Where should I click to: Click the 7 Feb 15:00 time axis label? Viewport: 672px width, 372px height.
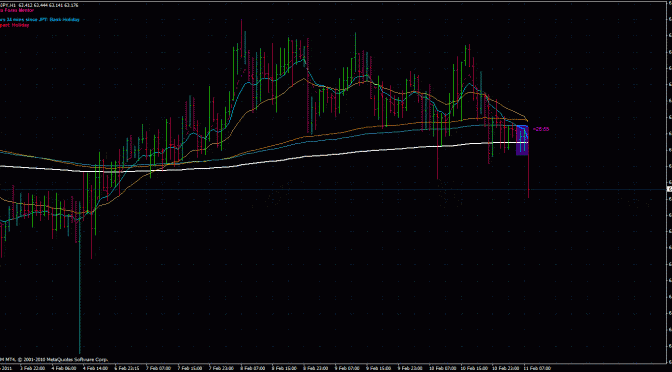point(190,368)
